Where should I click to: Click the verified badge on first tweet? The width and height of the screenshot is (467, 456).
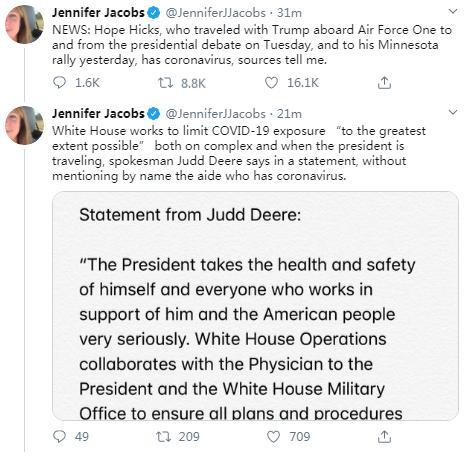[x=154, y=13]
